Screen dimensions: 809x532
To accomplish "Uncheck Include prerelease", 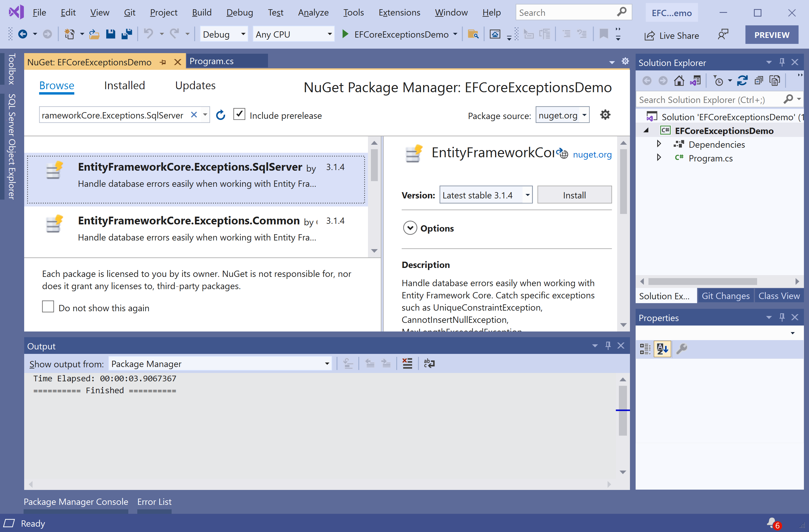I will point(239,114).
